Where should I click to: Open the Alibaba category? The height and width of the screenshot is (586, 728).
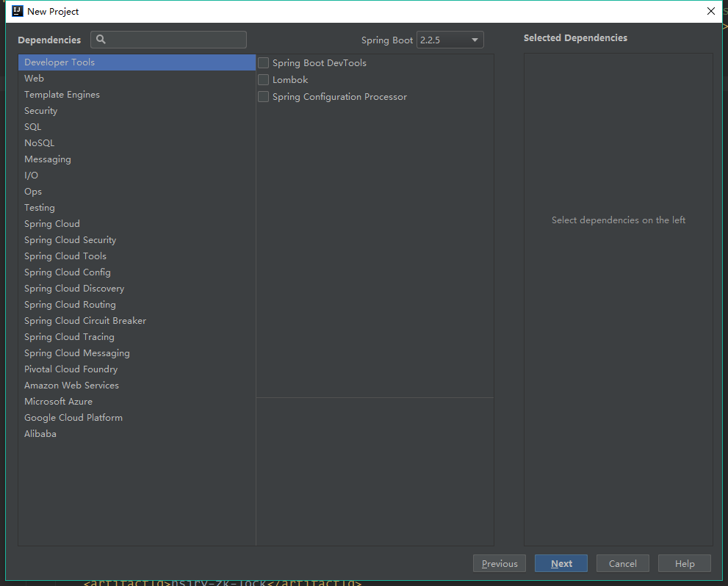pos(137,434)
